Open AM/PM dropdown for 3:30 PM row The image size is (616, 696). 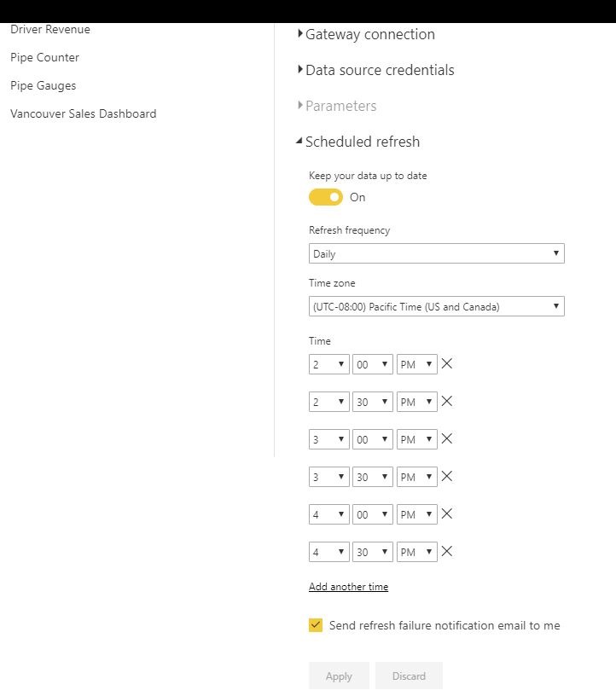(417, 477)
